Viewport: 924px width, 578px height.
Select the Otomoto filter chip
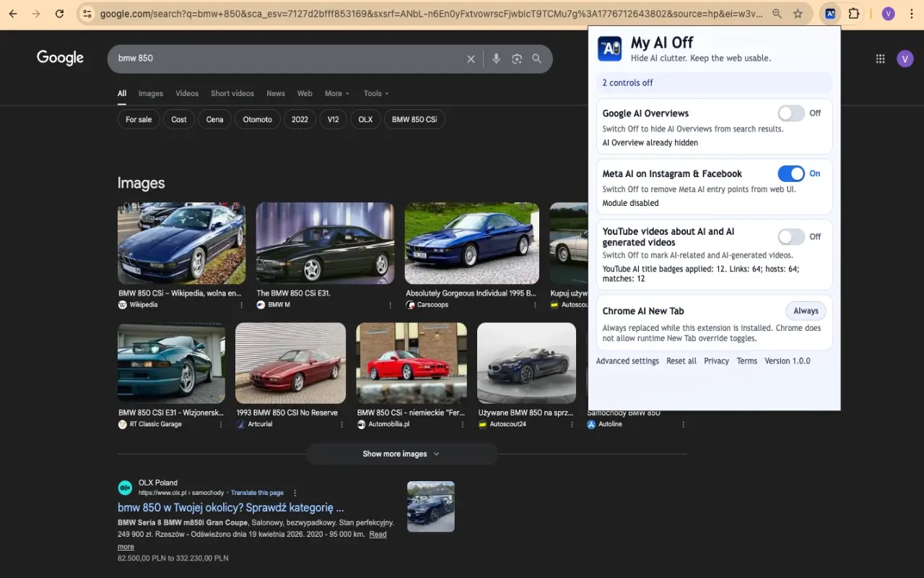258,119
